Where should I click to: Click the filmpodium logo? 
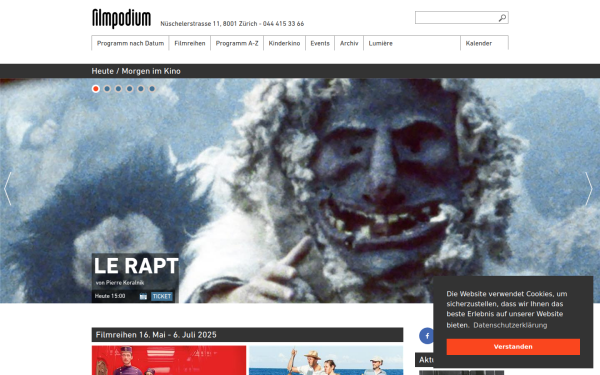click(121, 19)
